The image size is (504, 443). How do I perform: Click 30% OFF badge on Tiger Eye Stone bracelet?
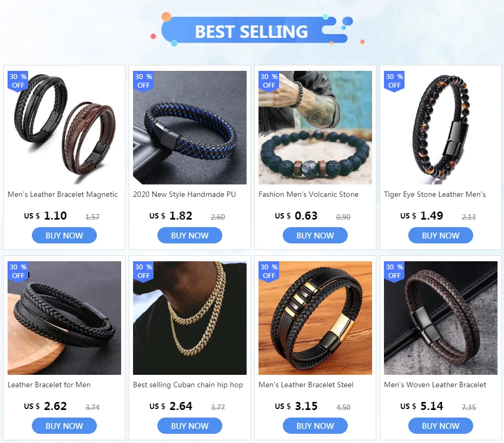coord(394,81)
